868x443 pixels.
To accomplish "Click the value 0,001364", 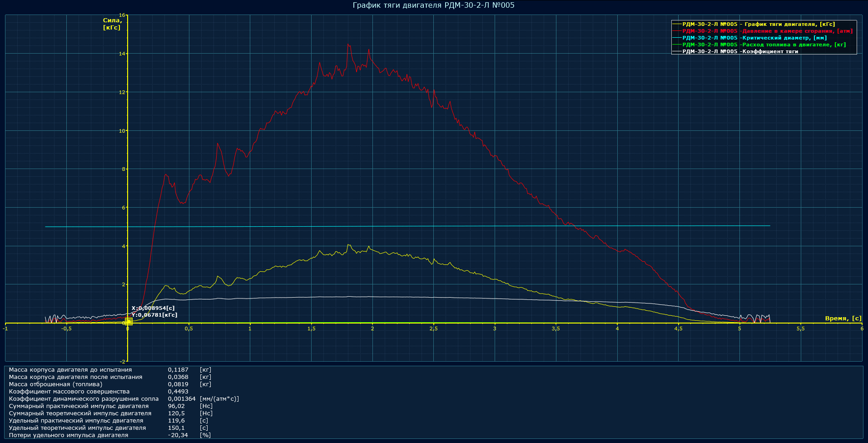I will pos(182,399).
